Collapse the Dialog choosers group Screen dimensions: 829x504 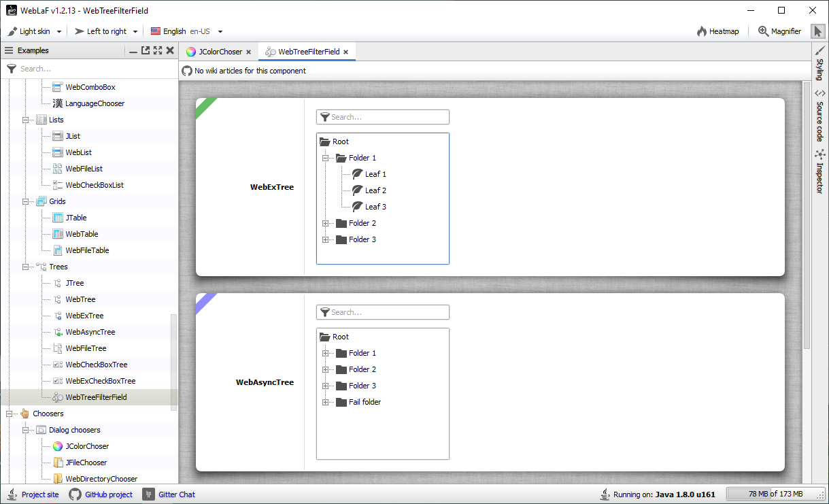(x=26, y=430)
